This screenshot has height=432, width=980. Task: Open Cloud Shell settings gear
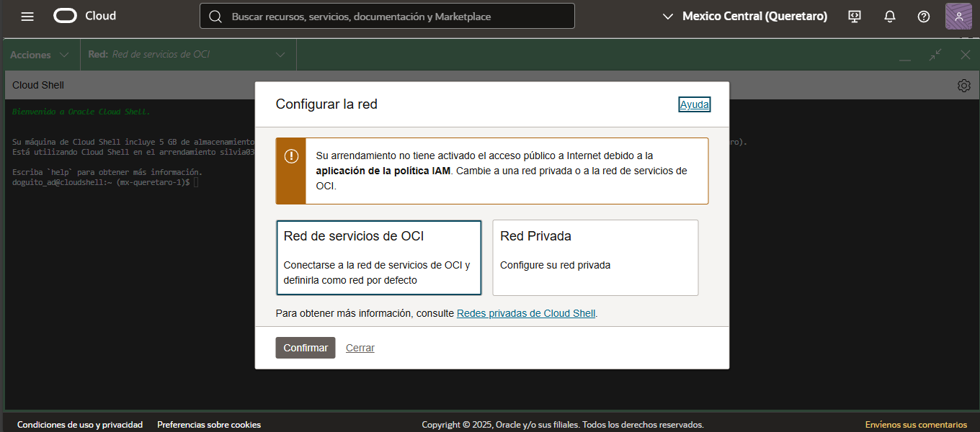963,85
